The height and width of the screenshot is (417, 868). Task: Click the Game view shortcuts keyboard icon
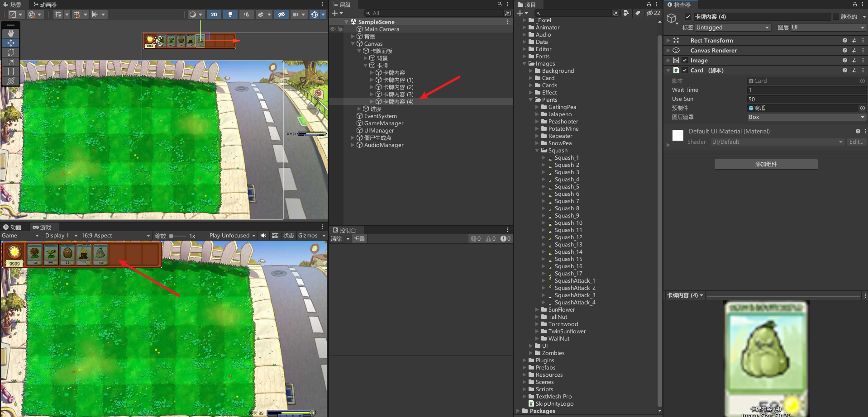tap(275, 236)
